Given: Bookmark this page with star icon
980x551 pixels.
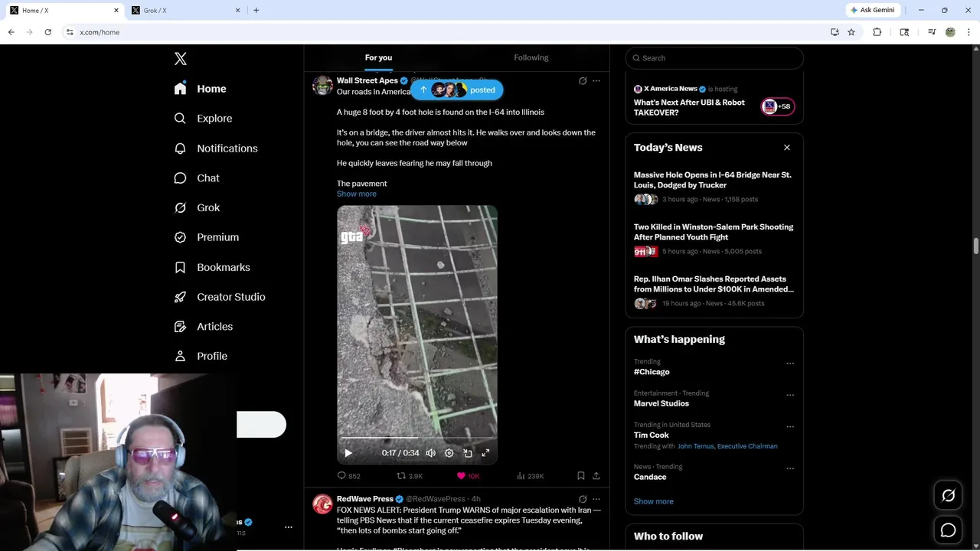Looking at the screenshot, I should tap(851, 32).
